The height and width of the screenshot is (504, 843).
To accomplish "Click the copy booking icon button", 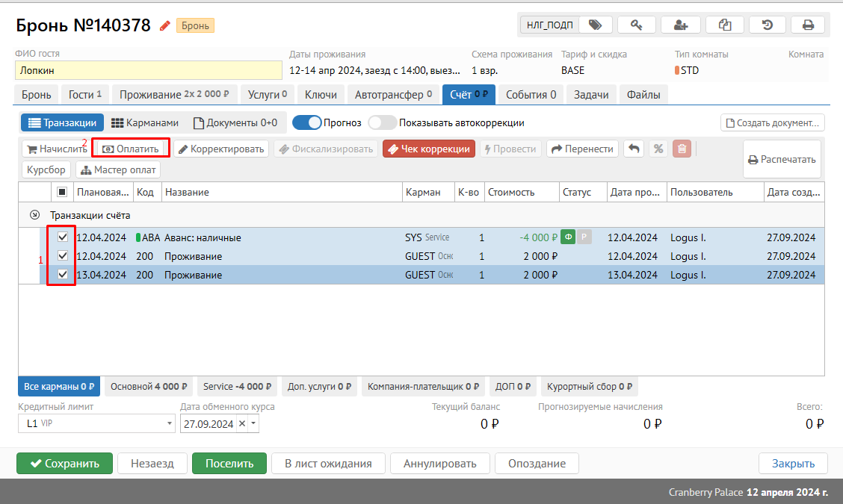I will pos(724,25).
